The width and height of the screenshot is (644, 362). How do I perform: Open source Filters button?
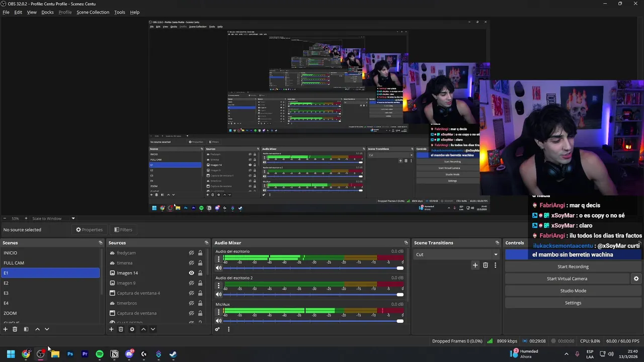[123, 230]
